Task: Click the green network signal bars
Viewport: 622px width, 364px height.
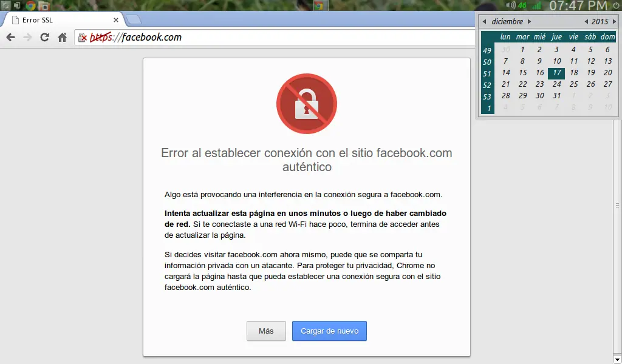Action: 537,5
